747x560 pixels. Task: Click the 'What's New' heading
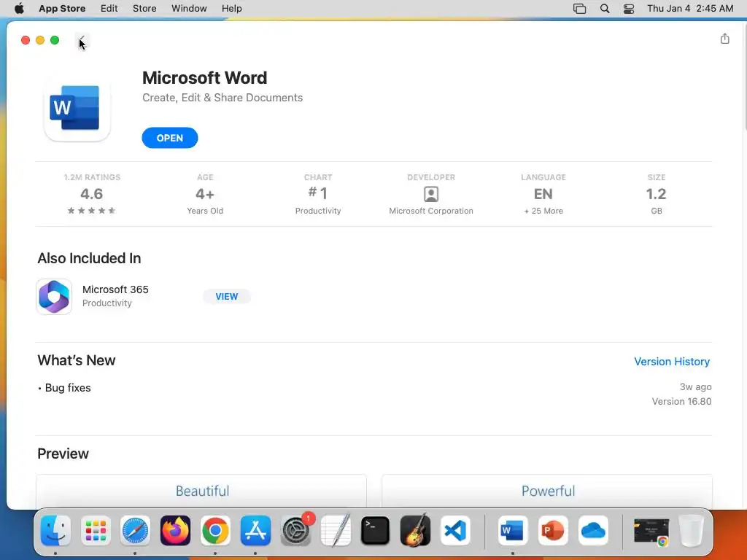click(76, 360)
